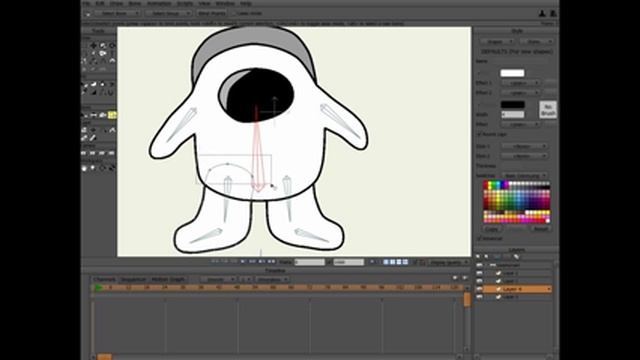Toggle visibility of the top group layer
Viewport: 640px width, 360px height.
(480, 265)
